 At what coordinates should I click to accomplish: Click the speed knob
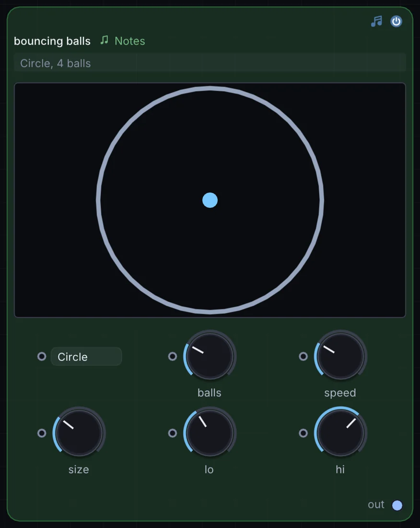(x=340, y=356)
